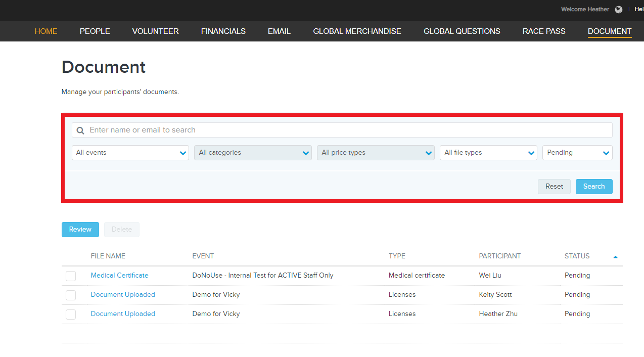Expand the All file types dropdown
This screenshot has width=644, height=357.
(x=488, y=153)
